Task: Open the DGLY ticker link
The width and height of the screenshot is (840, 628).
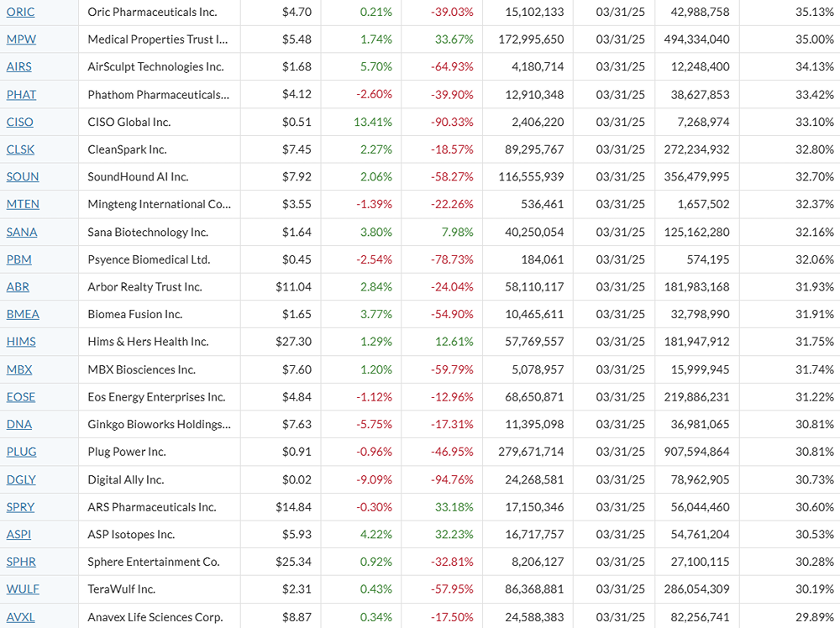Action: click(x=21, y=479)
